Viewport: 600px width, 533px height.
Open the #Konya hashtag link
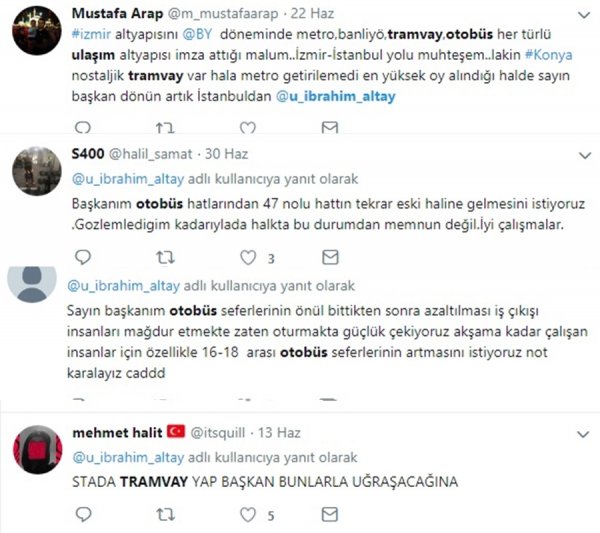pos(549,55)
